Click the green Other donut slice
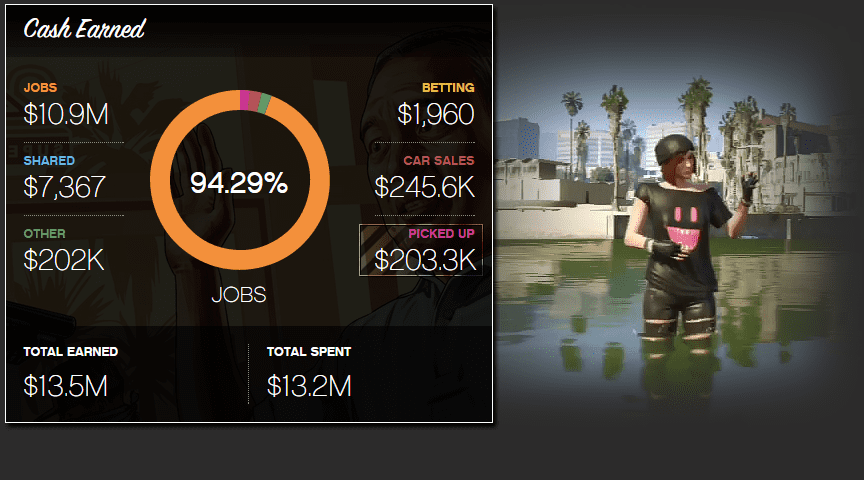The height and width of the screenshot is (480, 864). [264, 104]
